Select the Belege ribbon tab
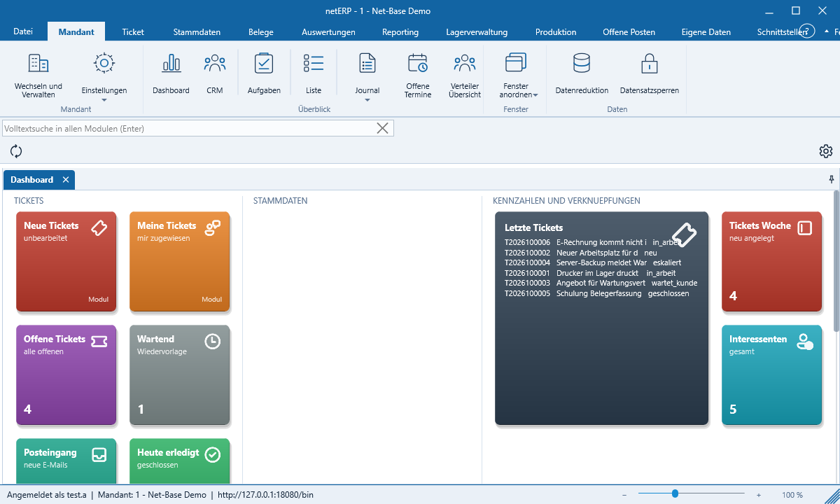840x504 pixels. (261, 32)
